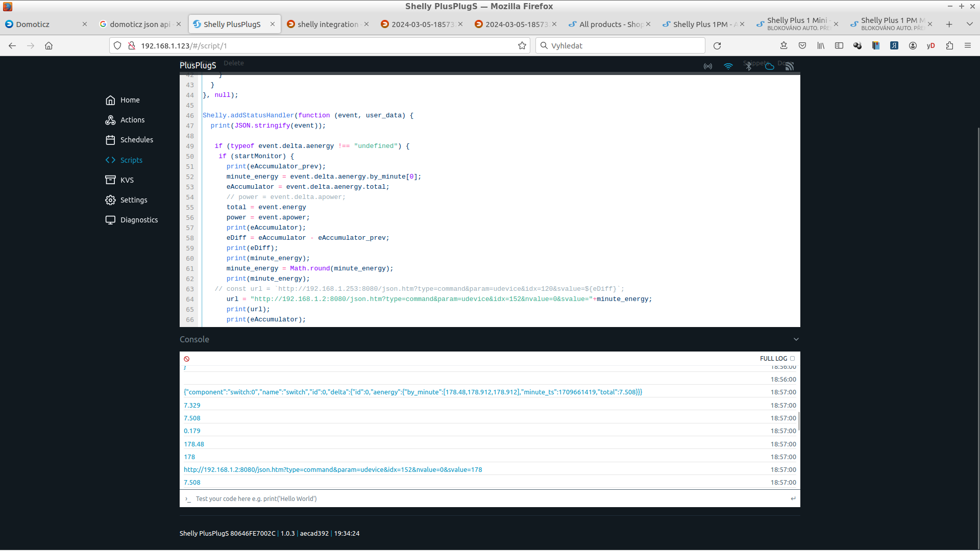Clear the console with the red icon
This screenshot has width=980, height=551.
pyautogui.click(x=187, y=359)
